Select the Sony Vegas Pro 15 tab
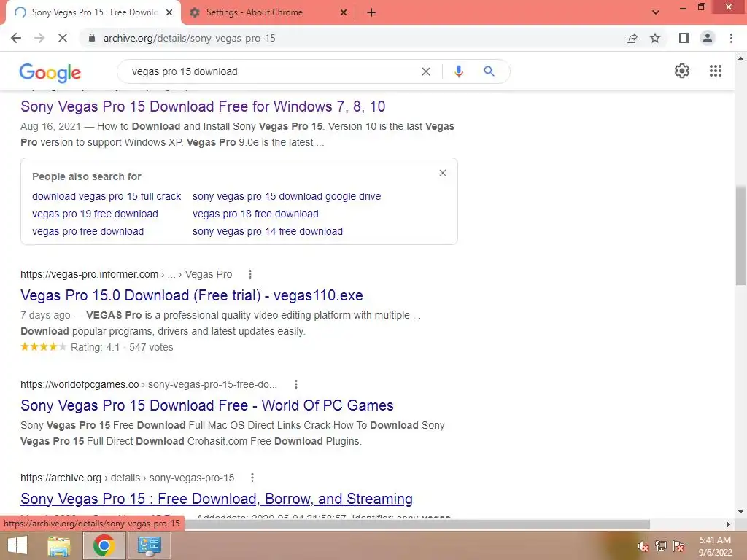 click(x=93, y=12)
